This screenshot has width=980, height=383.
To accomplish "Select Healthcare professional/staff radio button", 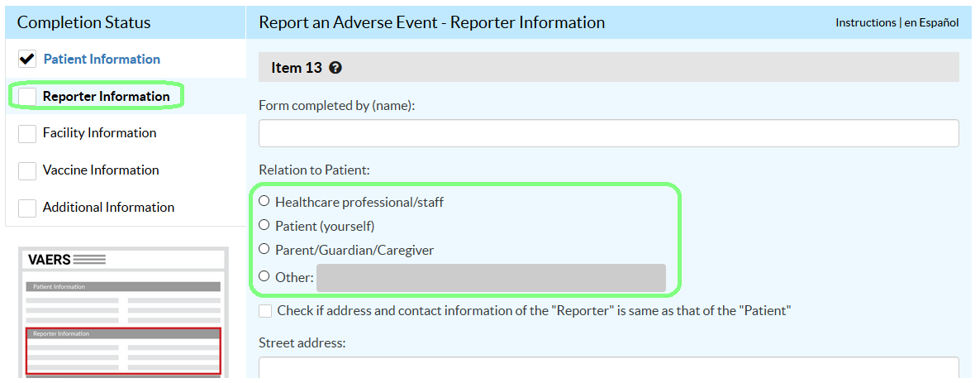I will (x=264, y=201).
